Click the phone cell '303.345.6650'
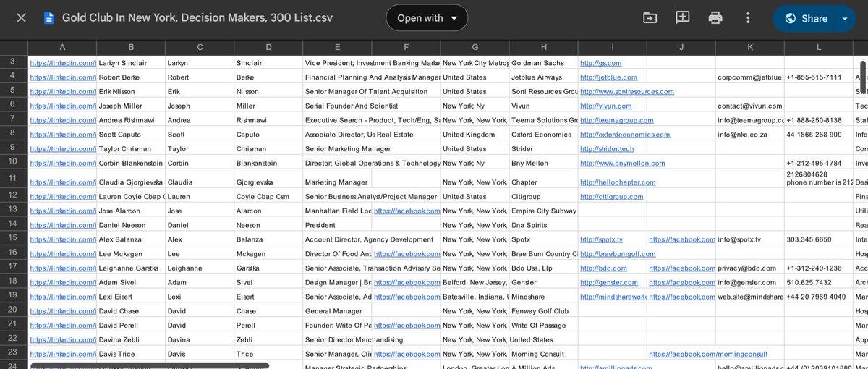 (819, 239)
